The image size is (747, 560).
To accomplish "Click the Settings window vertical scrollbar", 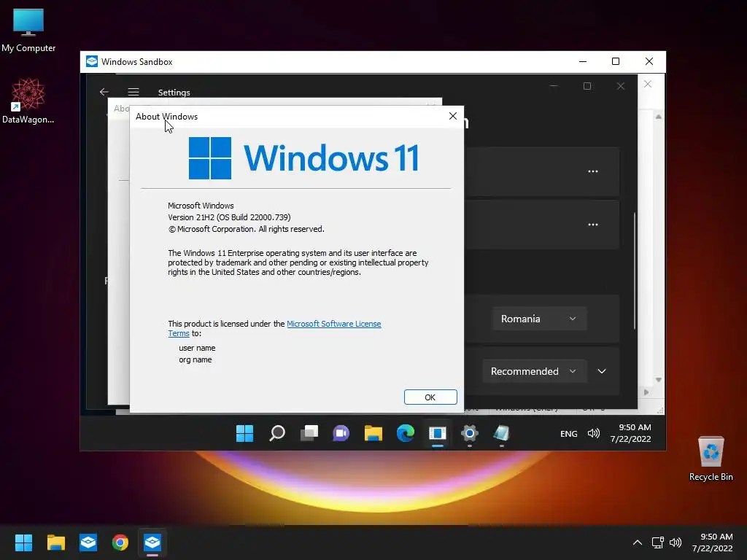I will (x=635, y=271).
